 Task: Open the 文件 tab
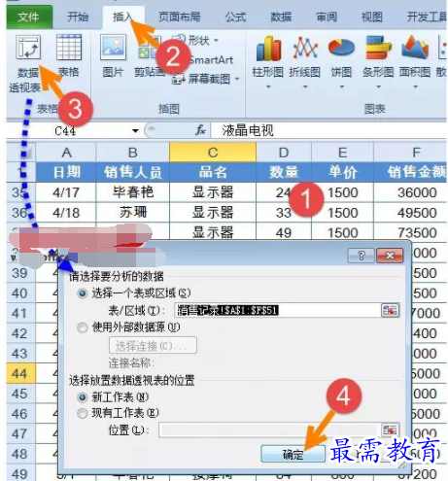(29, 17)
